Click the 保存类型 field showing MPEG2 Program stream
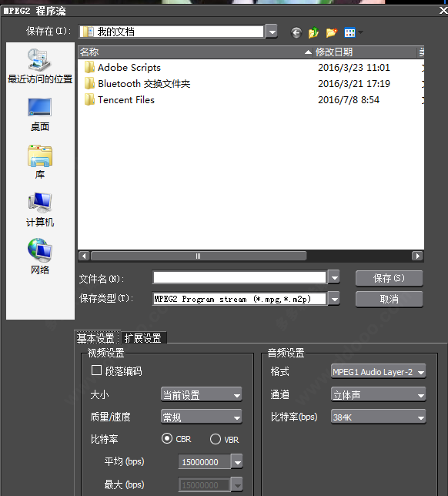Viewport: 448px width, 496px height. [239, 299]
